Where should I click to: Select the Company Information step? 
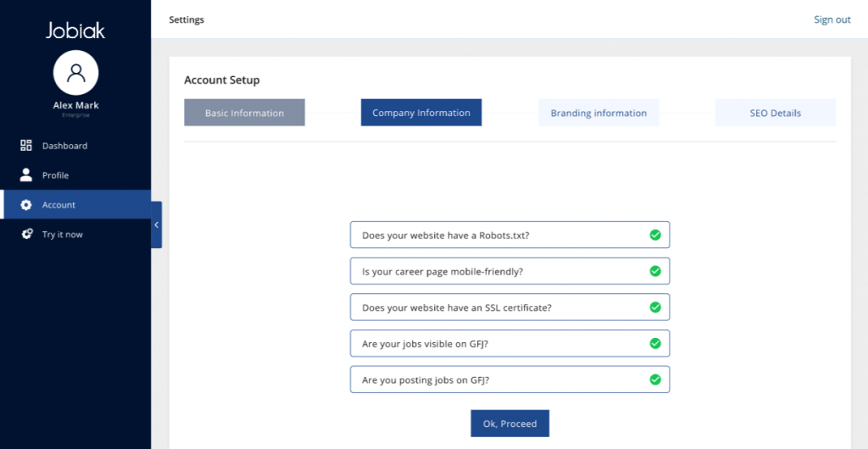click(421, 113)
